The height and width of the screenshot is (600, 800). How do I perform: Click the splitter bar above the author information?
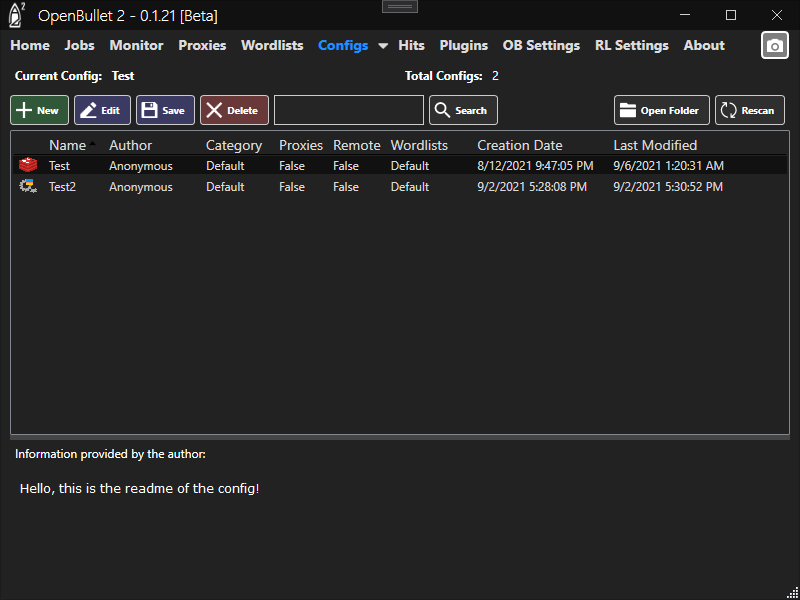400,437
